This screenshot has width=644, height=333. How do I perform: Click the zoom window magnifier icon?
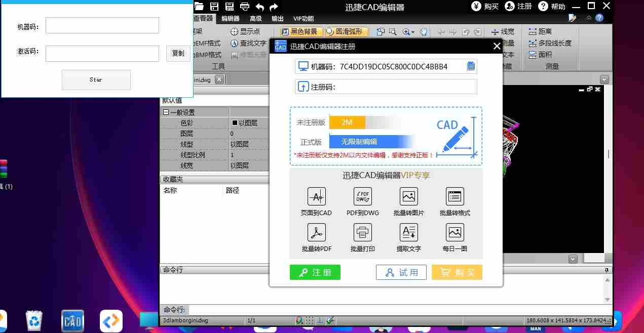click(392, 31)
